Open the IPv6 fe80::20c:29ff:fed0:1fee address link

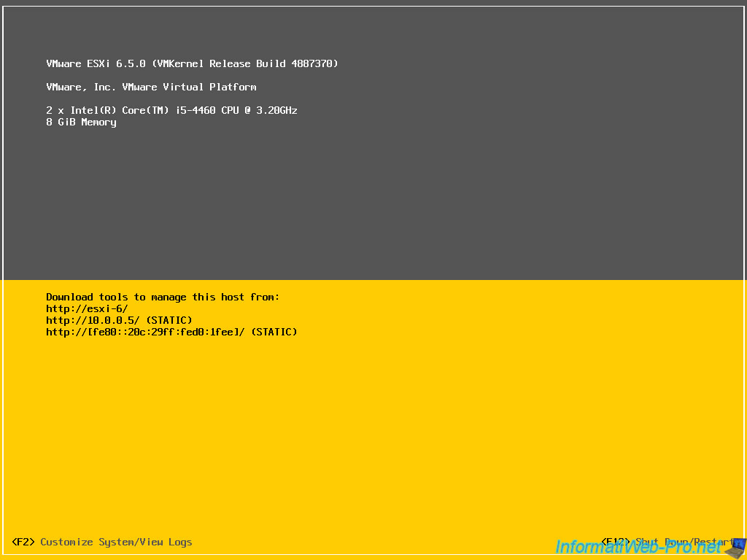(x=171, y=332)
